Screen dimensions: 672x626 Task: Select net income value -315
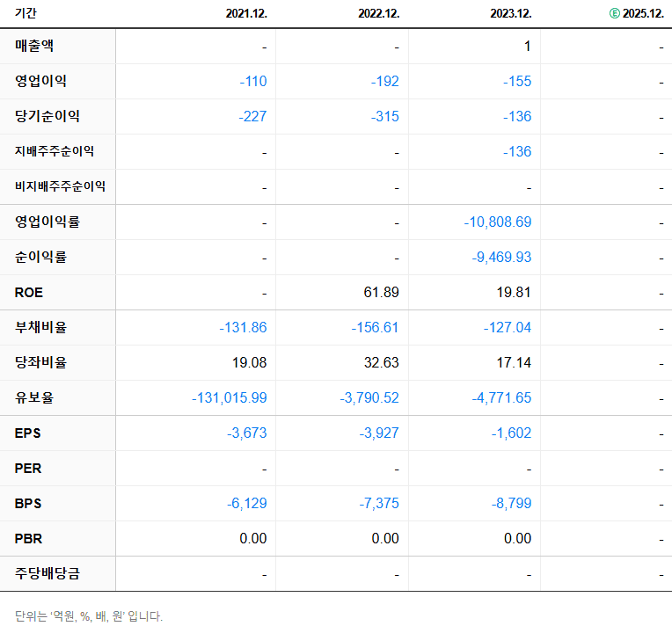tap(385, 116)
